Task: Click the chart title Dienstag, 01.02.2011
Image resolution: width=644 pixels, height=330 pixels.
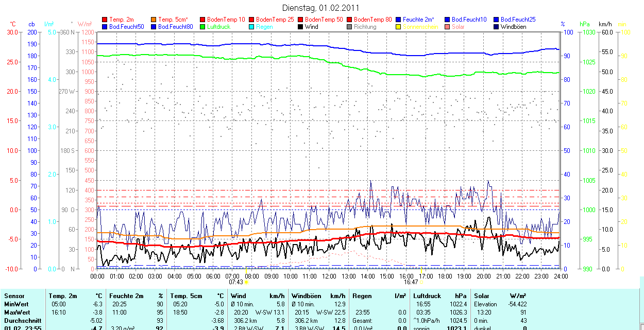Action: coord(321,8)
